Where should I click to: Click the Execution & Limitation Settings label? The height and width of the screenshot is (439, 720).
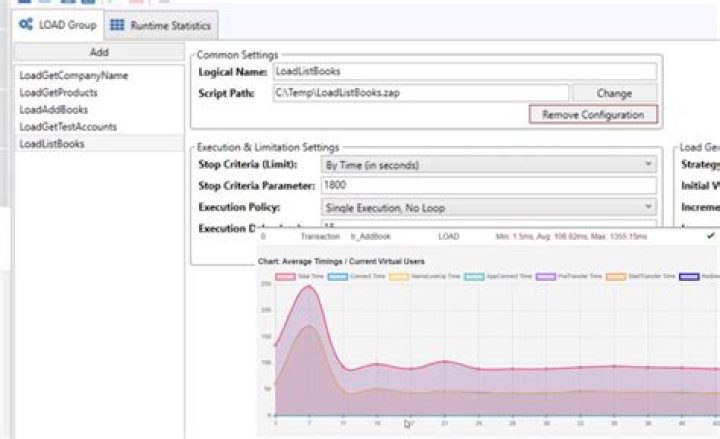268,147
